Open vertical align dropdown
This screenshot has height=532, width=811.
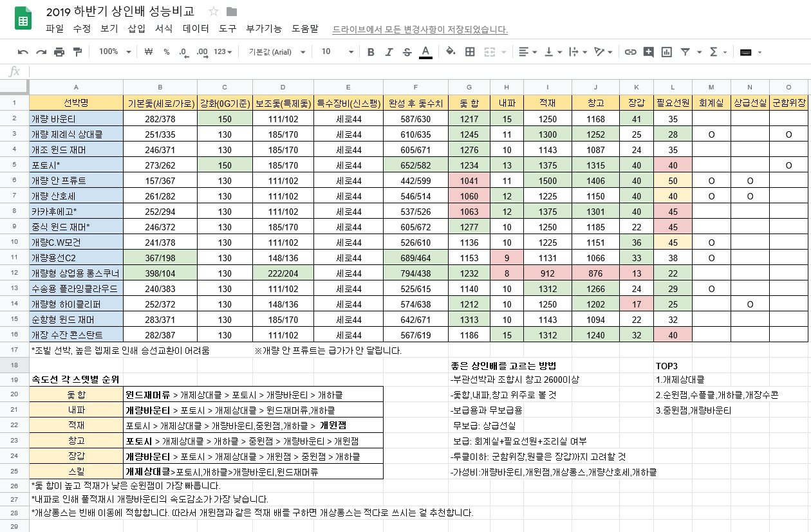click(553, 52)
